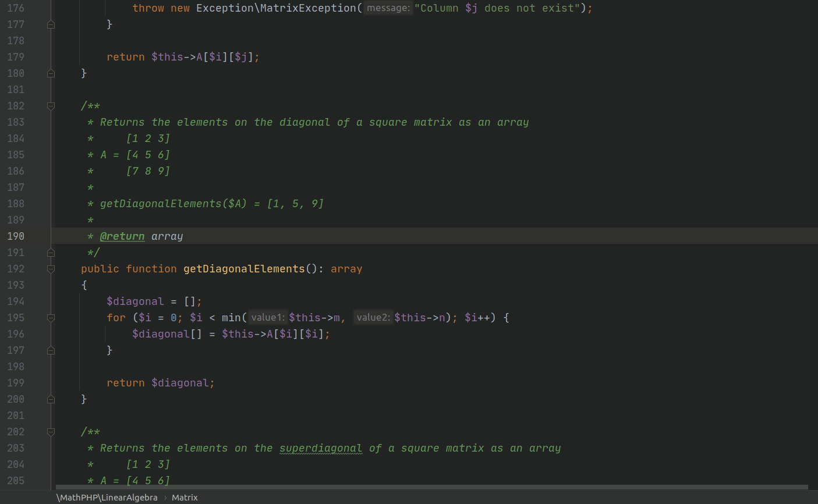Click line number 192 in the gutter
The height and width of the screenshot is (504, 818).
[x=16, y=269]
